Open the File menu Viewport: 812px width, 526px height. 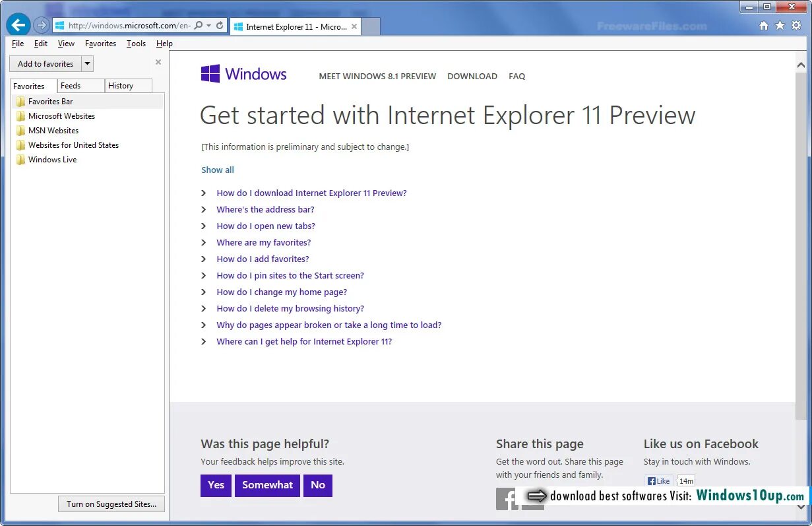tap(18, 44)
